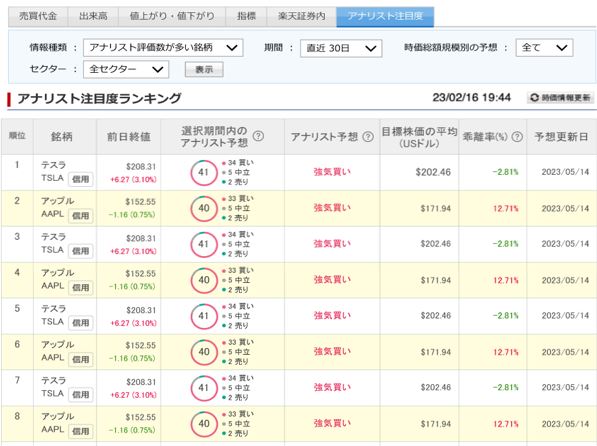Open テスラ TSLA link in rank 5
Screen dimensions: 597x446
coord(53,315)
